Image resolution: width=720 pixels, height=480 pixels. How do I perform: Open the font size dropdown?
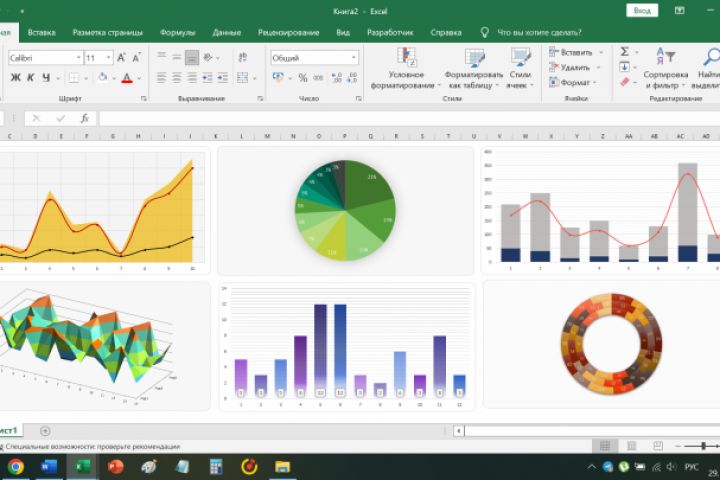pyautogui.click(x=109, y=58)
